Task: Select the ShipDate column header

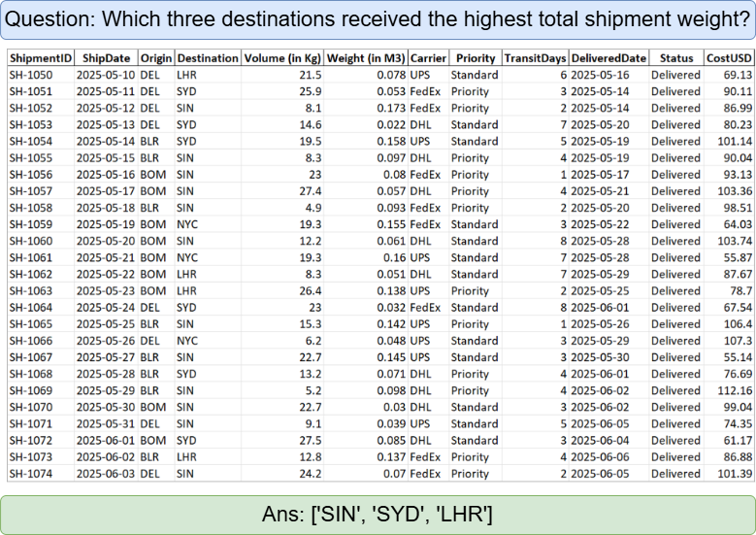Action: click(106, 58)
